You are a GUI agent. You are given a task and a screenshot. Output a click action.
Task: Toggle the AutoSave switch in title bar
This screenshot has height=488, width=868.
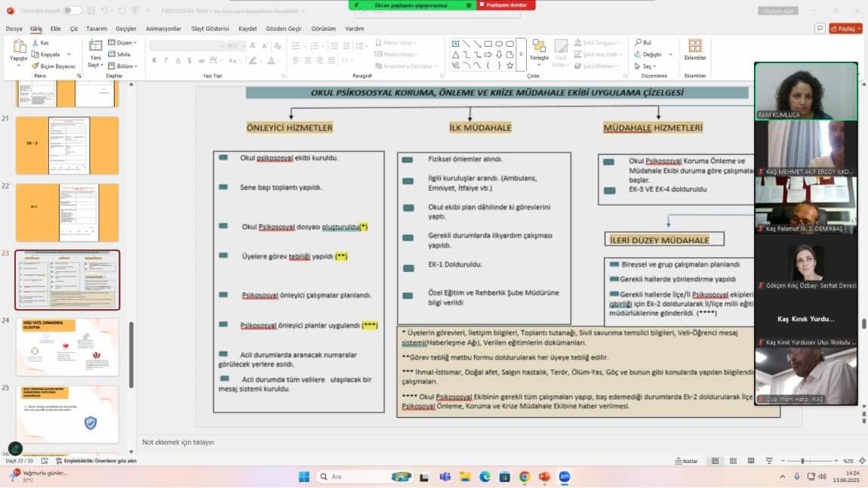coord(72,11)
